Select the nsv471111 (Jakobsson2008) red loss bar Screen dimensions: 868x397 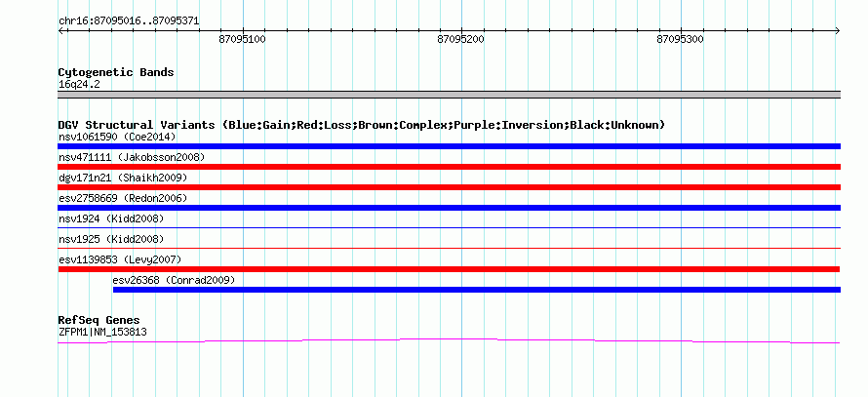(449, 167)
